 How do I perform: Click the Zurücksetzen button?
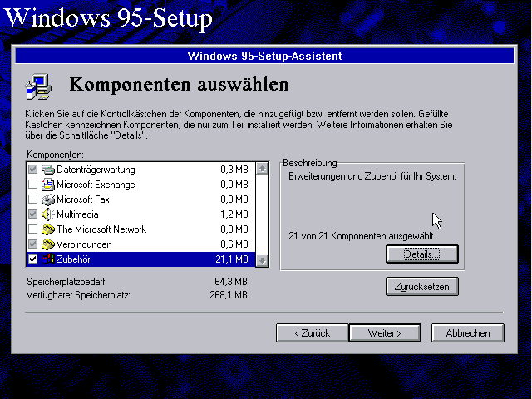(x=422, y=287)
